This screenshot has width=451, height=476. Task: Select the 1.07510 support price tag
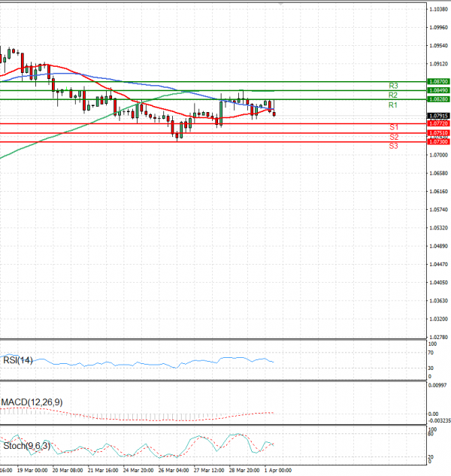[x=438, y=133]
